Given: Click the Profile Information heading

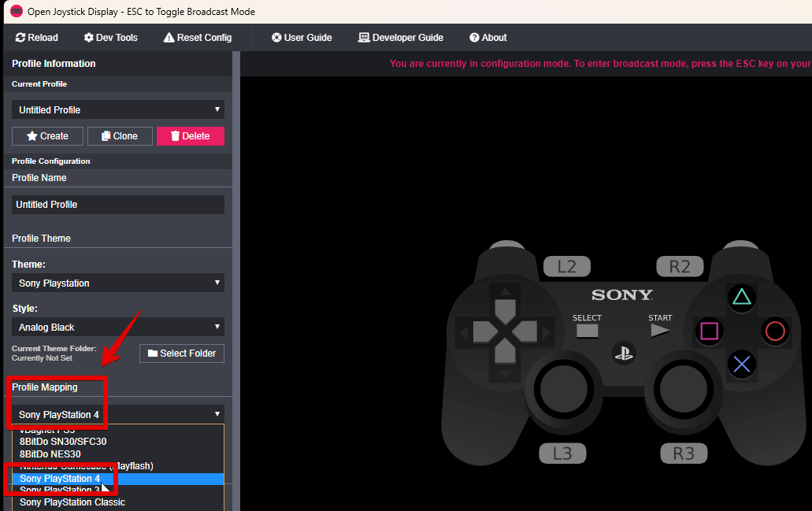Looking at the screenshot, I should click(54, 64).
